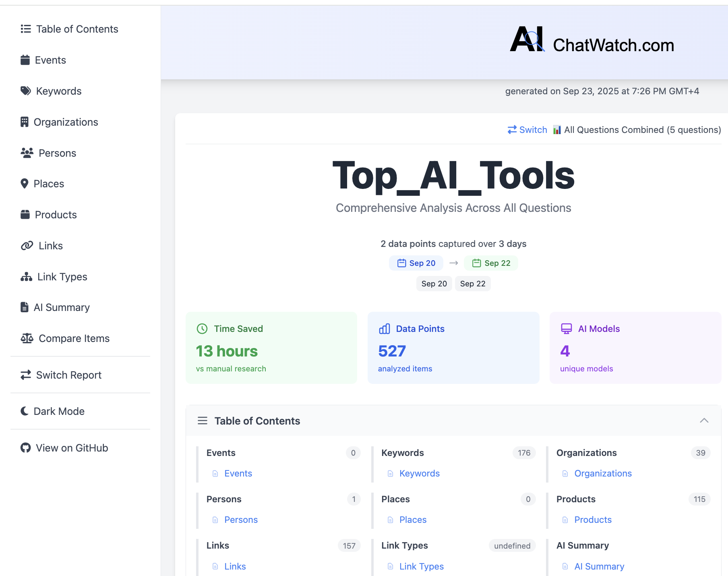
Task: Follow the Keywords link in table of contents
Action: 419,473
